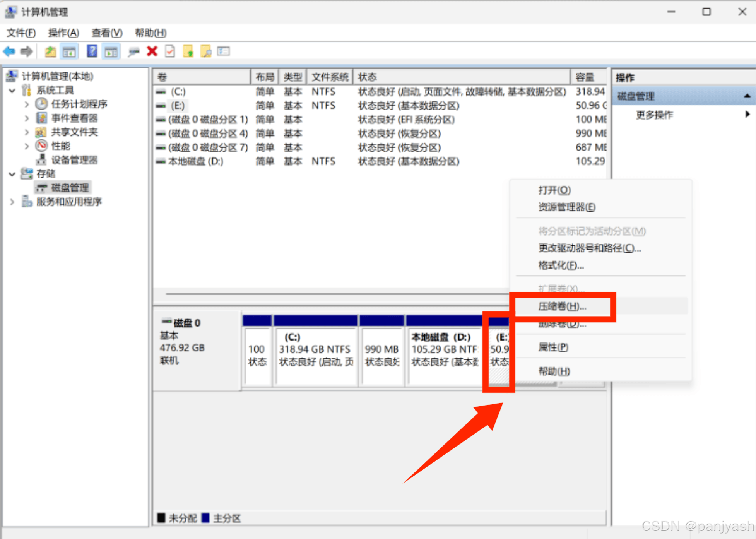
Task: Collapse the Storage (存储) tree node
Action: pos(12,174)
